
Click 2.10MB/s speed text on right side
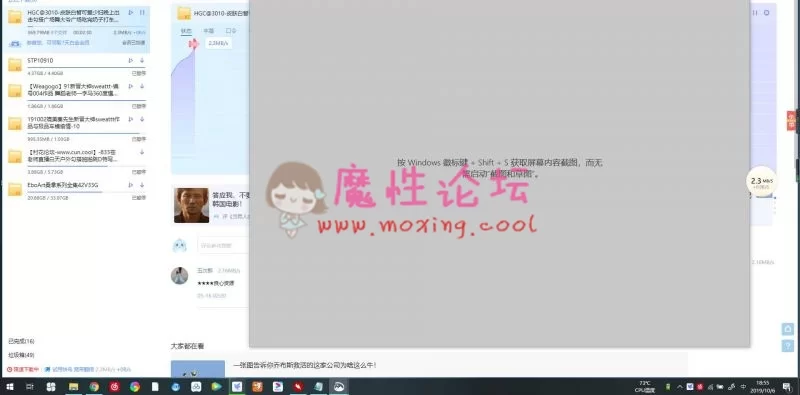click(x=762, y=262)
